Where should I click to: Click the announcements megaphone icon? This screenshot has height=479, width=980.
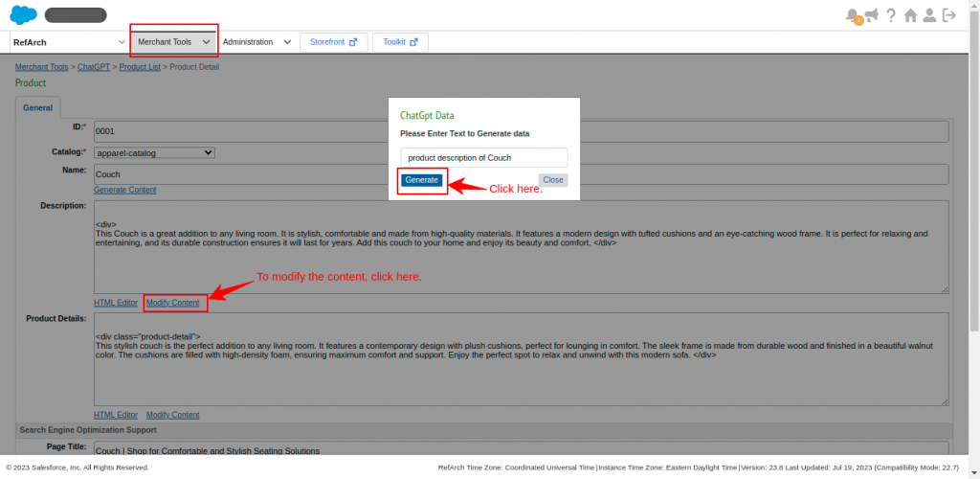(871, 15)
